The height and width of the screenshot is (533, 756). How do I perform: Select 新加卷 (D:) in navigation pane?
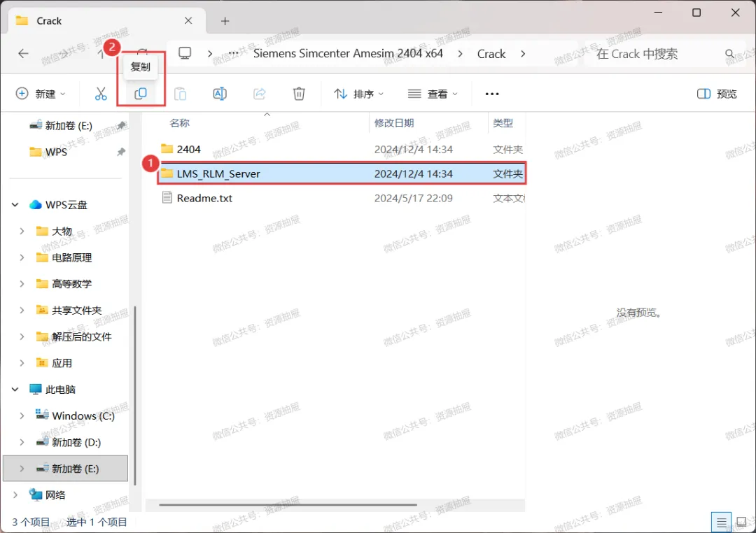click(76, 442)
